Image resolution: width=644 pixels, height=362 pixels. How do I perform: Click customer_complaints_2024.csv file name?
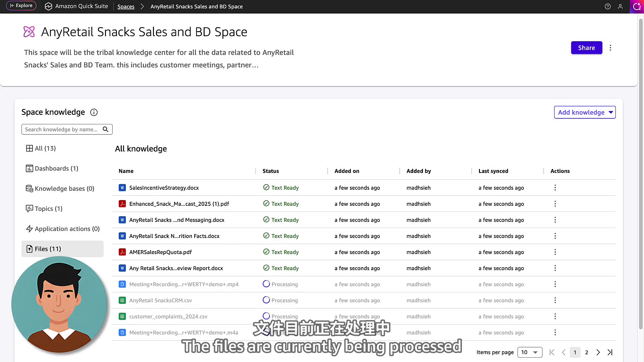(168, 316)
